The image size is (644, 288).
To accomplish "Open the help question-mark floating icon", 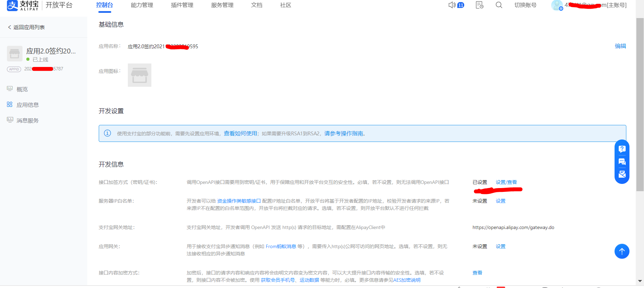I will click(622, 149).
